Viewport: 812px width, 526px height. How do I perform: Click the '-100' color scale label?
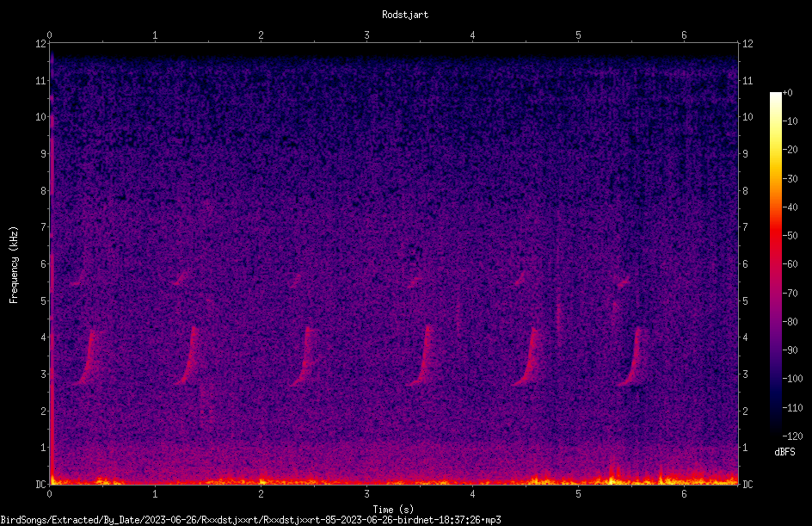tap(793, 378)
